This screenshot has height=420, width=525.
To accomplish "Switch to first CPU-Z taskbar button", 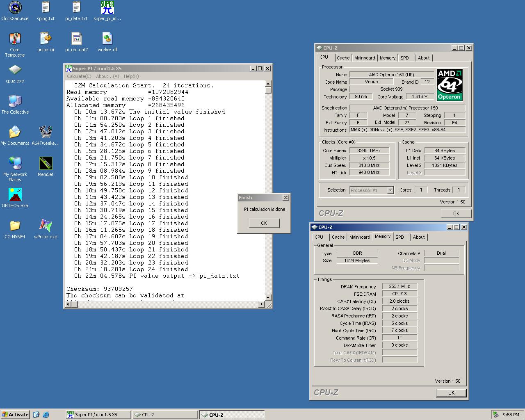I will click(x=165, y=415).
